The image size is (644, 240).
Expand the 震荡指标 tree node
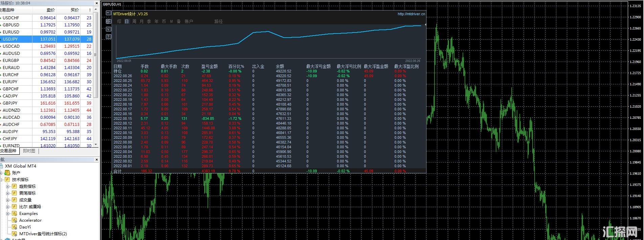tap(7, 193)
